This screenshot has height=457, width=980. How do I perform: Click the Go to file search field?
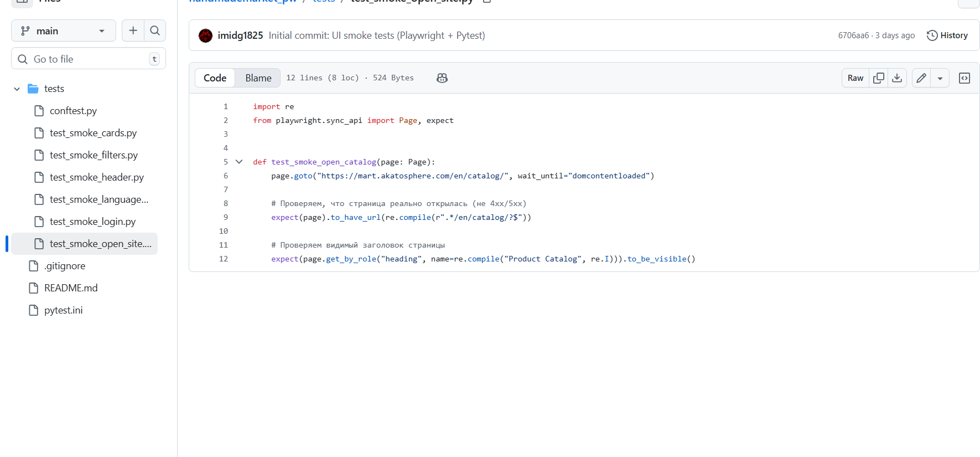pyautogui.click(x=89, y=59)
